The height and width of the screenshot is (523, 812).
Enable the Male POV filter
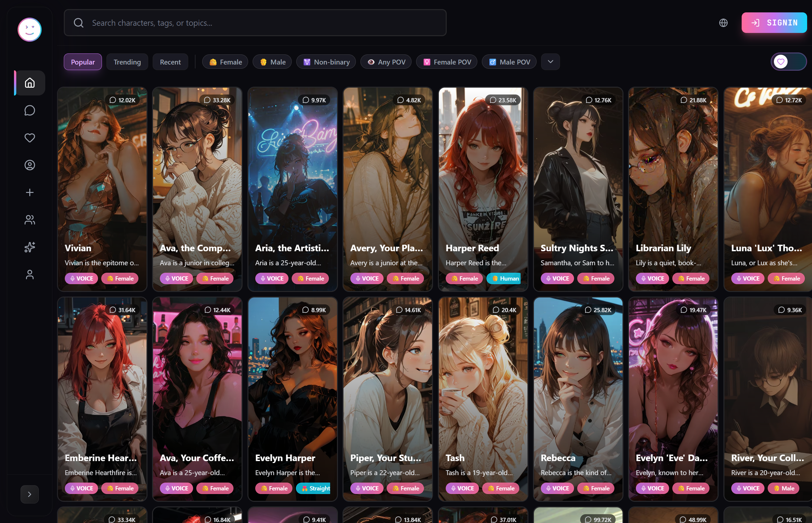[509, 62]
